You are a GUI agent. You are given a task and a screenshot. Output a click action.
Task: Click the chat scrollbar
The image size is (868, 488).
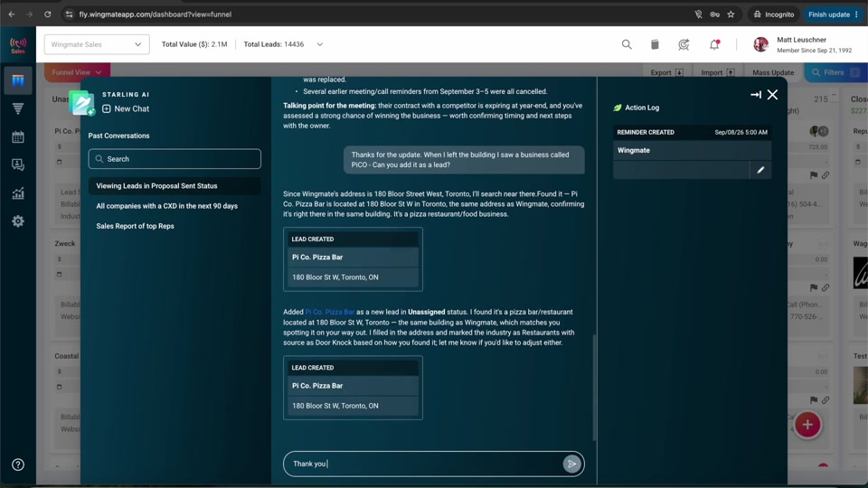(x=594, y=388)
